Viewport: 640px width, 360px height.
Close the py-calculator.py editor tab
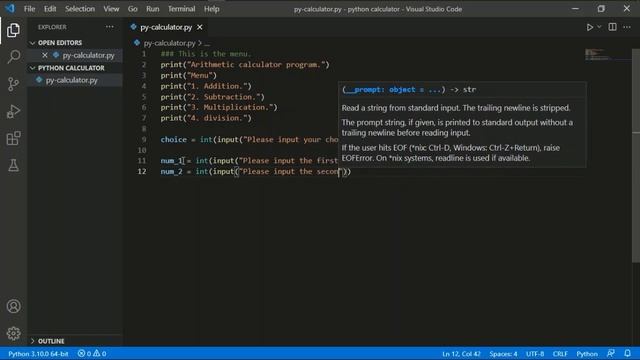[x=200, y=27]
